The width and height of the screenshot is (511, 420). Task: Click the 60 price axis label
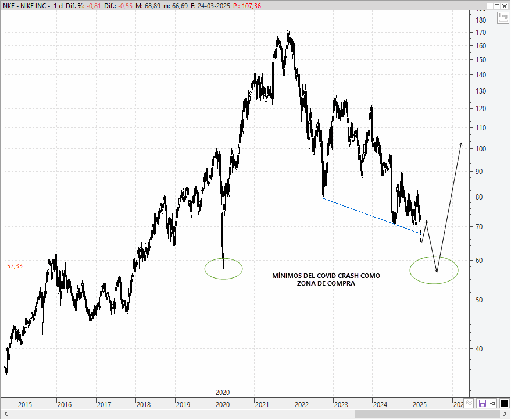pyautogui.click(x=479, y=261)
